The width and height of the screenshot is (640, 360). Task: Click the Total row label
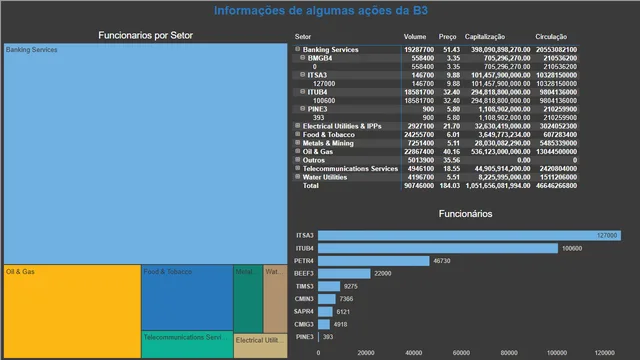(311, 186)
